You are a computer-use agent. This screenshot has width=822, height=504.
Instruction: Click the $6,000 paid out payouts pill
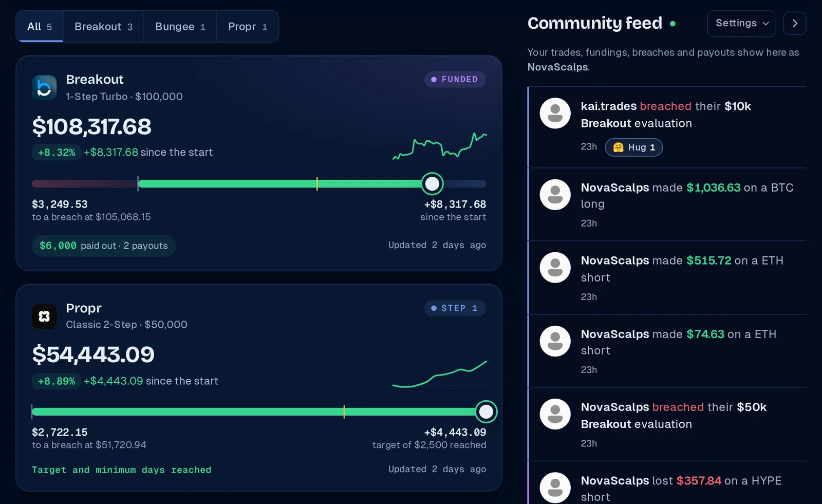click(x=104, y=246)
